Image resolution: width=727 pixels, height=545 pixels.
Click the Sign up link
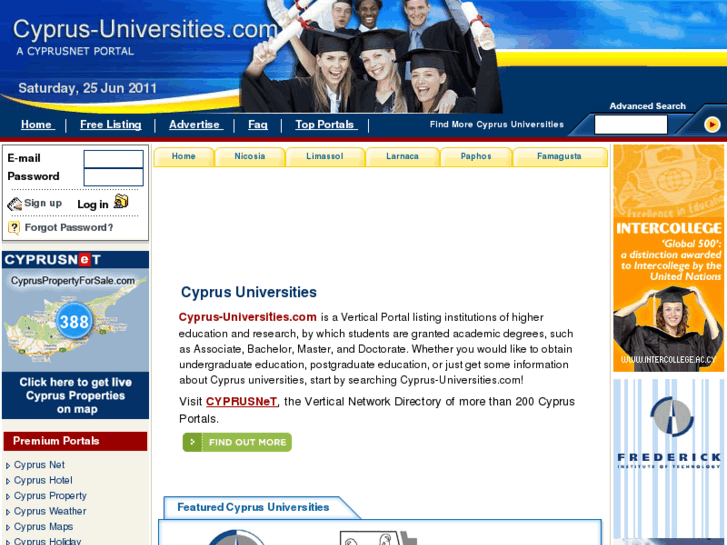point(43,203)
